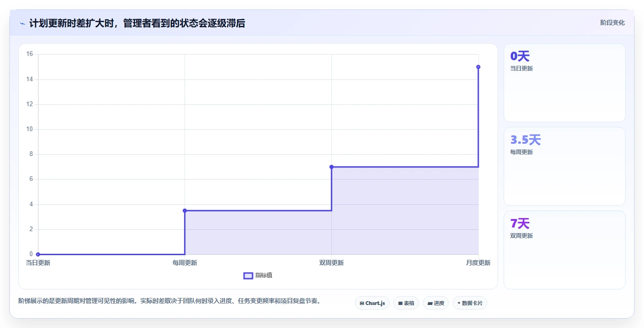This screenshot has width=644, height=328.
Task: Click x-axis label 当日更新
Action: [x=38, y=263]
